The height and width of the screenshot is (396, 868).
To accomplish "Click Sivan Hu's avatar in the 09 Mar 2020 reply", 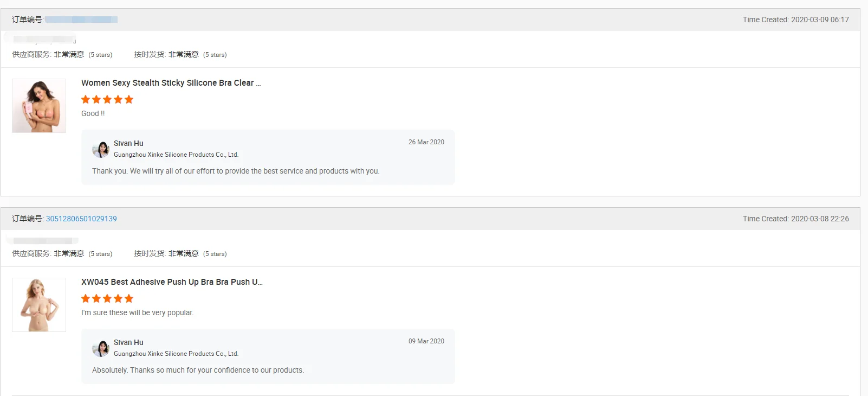I will point(101,348).
